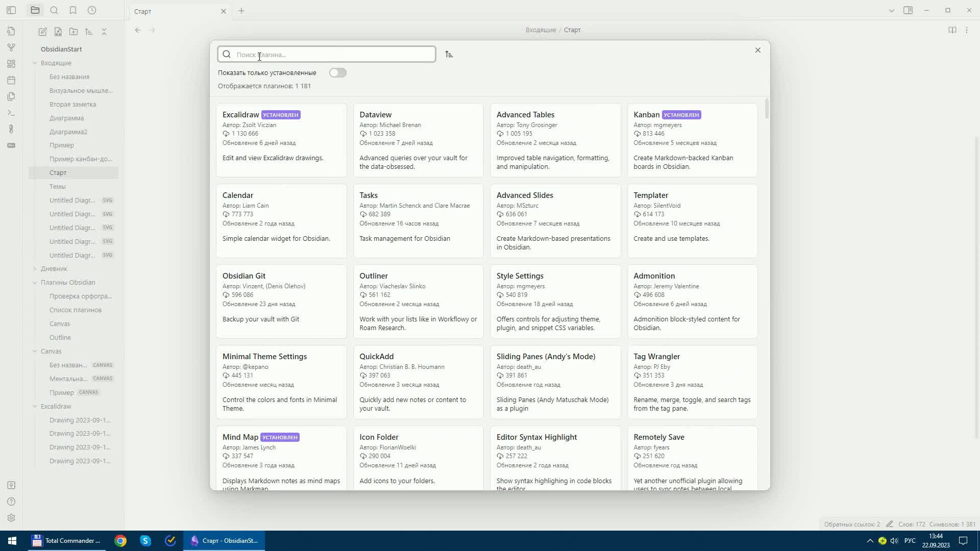
Task: Open graph view ribbon icon
Action: click(11, 47)
